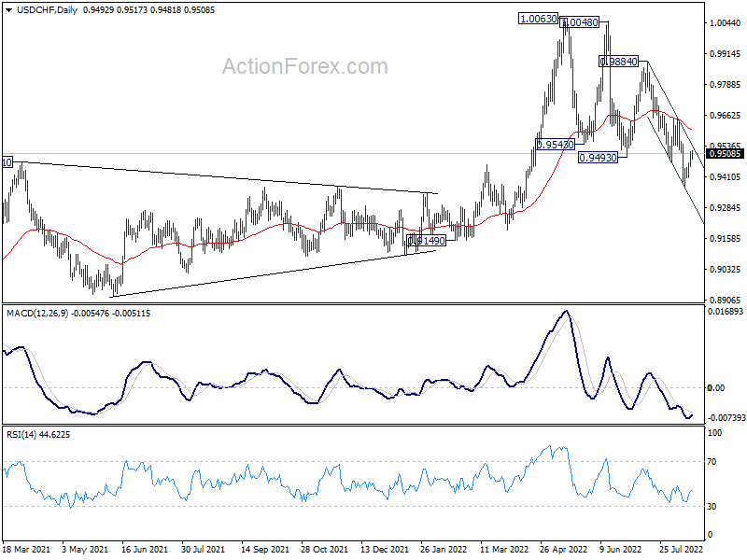This screenshot has height=560, width=747.
Task: Select the 0.94930 price label
Action: coord(598,157)
